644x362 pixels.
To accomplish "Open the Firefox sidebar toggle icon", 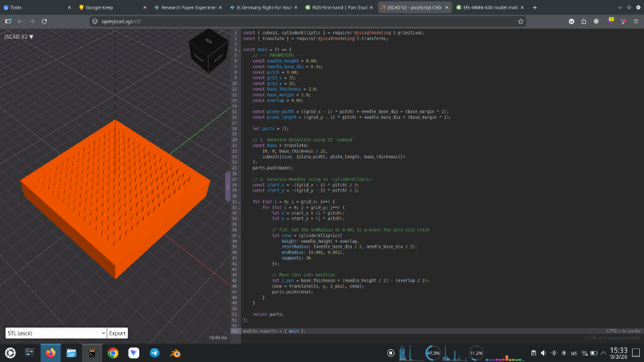I will pyautogui.click(x=8, y=22).
